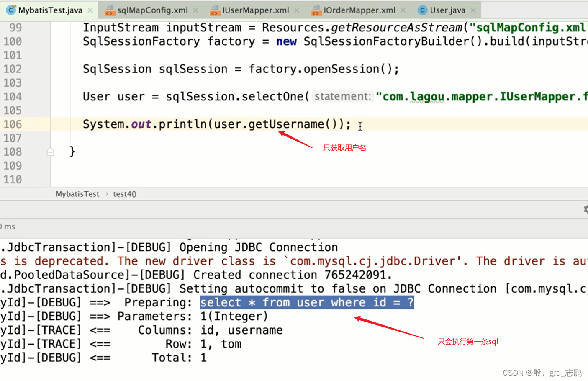This screenshot has width=588, height=381.
Task: Click the MybatisTest.java class file icon
Action: pos(11,10)
